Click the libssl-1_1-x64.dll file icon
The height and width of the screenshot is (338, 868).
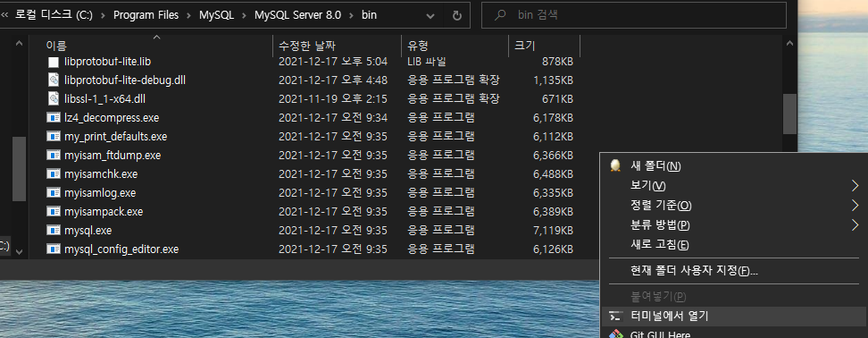pos(54,98)
